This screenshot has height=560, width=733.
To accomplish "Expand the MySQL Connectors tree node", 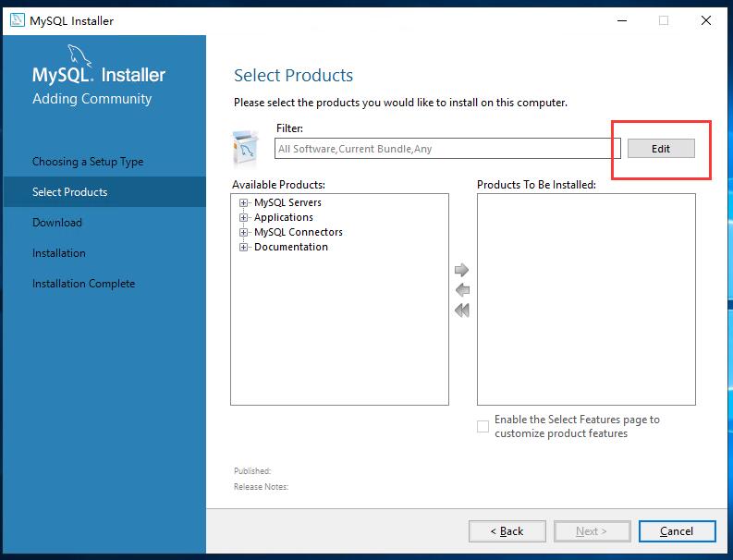I will 243,232.
